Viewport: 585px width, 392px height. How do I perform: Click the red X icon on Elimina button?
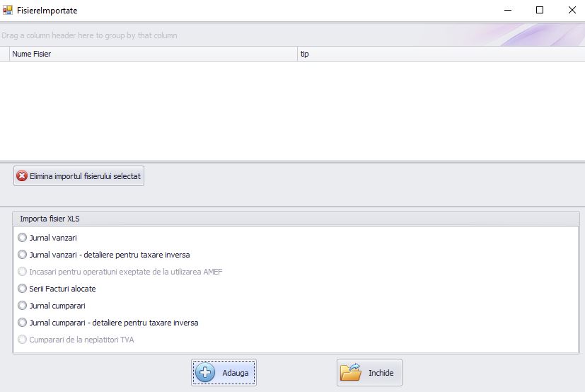tap(22, 176)
